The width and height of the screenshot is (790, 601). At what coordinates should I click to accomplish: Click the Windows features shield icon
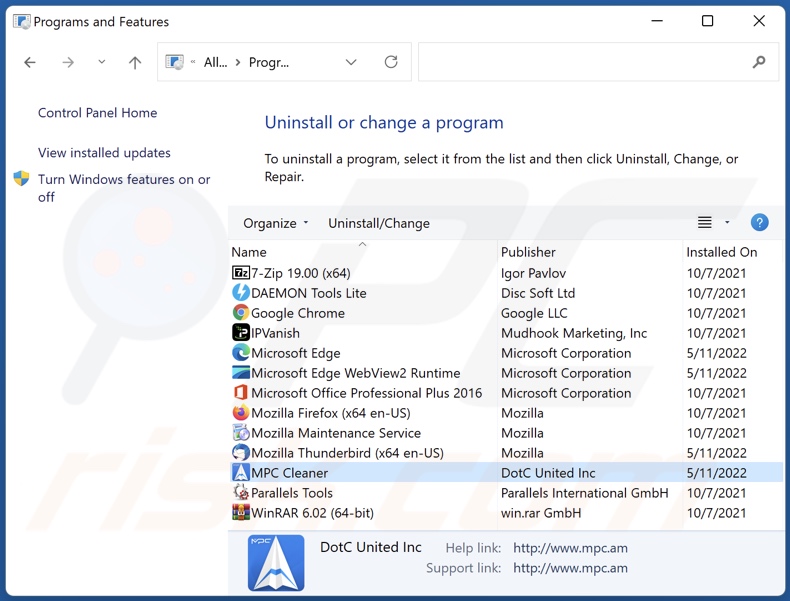21,178
